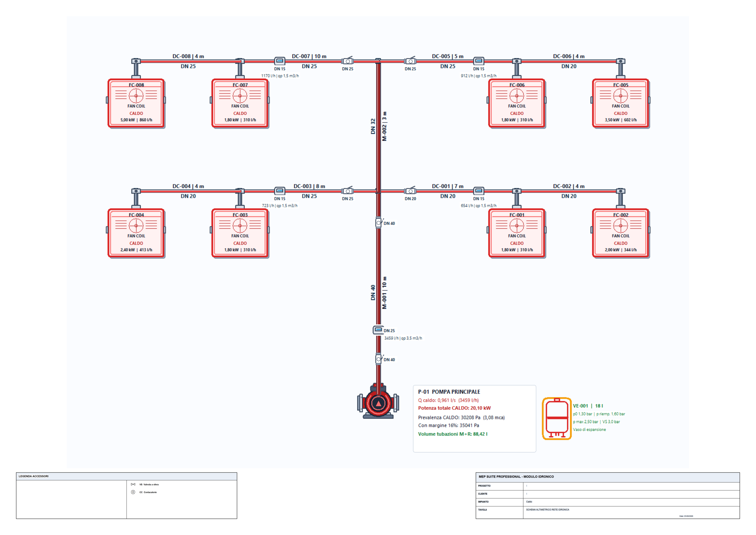Click the DN 25 ball valve on DC-003
The image size is (756, 535).
click(x=347, y=191)
